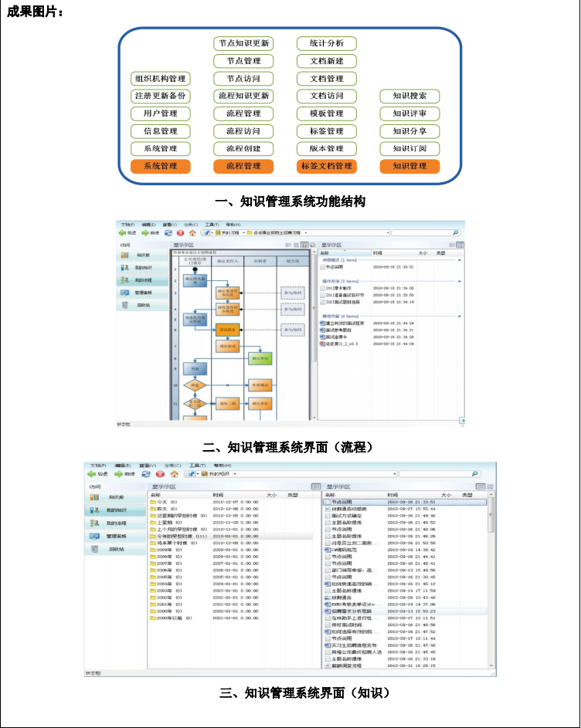The image size is (581, 728).
Task: Click the orange 标签文档管理 box
Action: [326, 166]
